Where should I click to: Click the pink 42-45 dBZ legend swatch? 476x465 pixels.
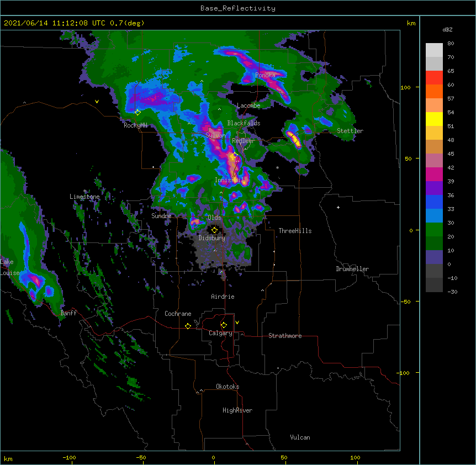point(434,161)
